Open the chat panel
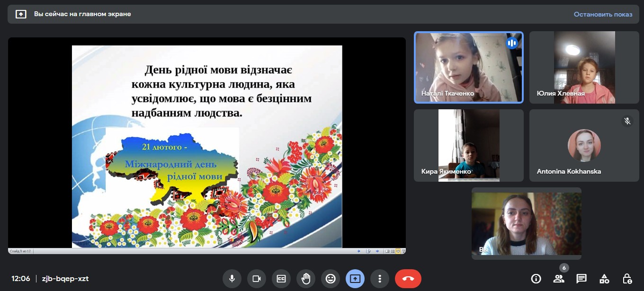Viewport: 644px width, 291px height. click(581, 279)
